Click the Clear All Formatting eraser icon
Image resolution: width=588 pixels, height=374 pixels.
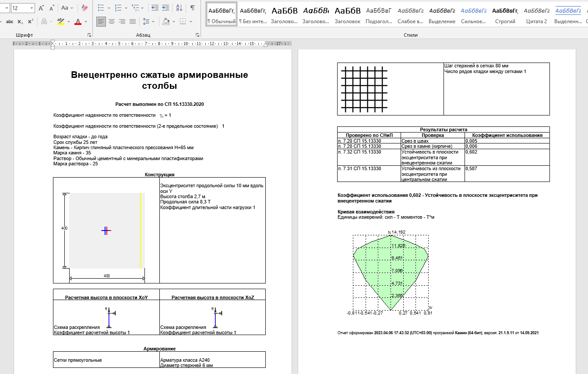(85, 8)
